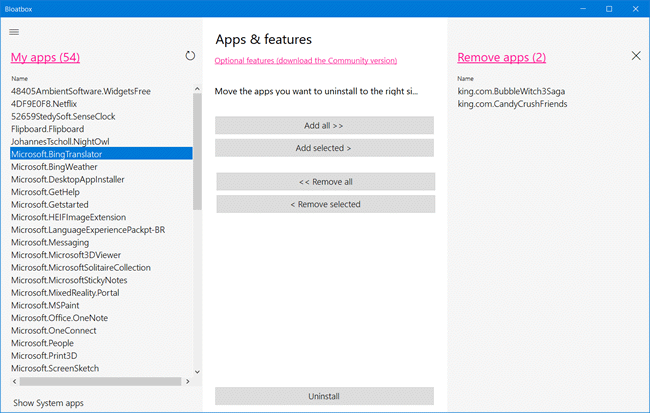Select Microsoft.DesktopAppInstaller app
The width and height of the screenshot is (650, 413).
tap(101, 179)
